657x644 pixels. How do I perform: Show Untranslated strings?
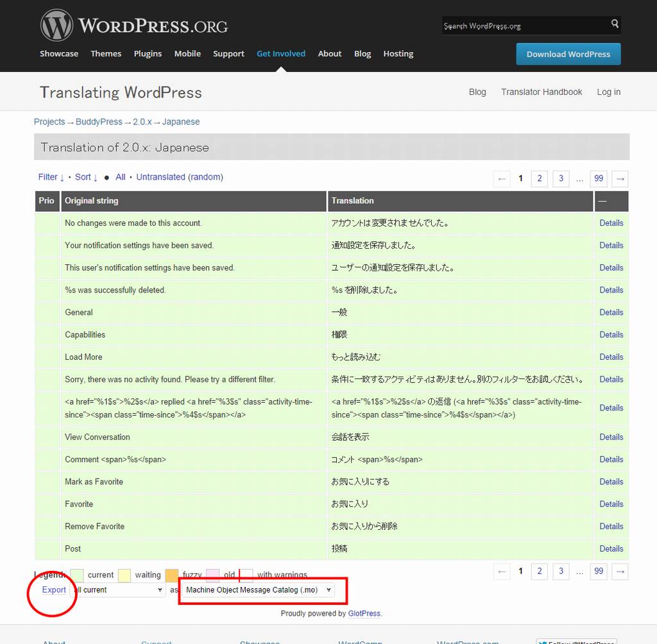click(160, 177)
